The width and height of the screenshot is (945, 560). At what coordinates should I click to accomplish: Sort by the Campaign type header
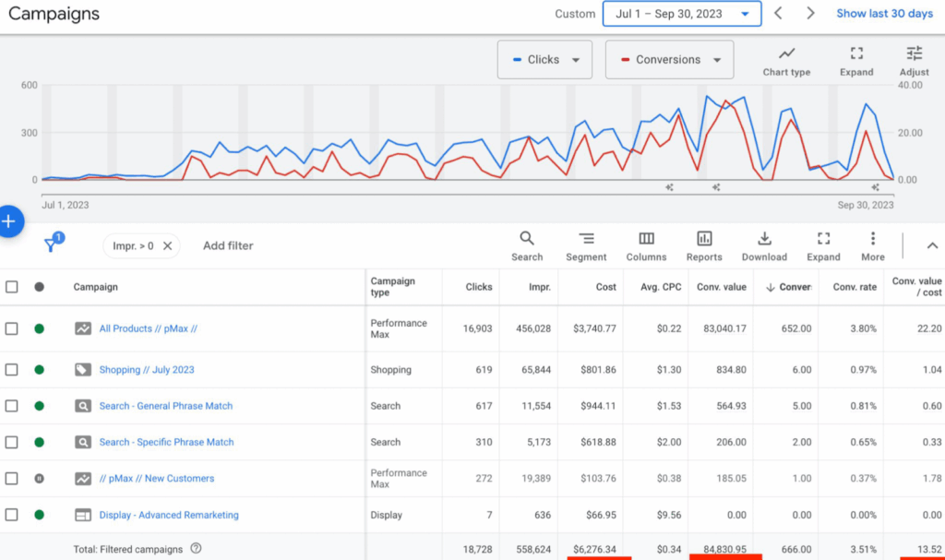(x=392, y=287)
